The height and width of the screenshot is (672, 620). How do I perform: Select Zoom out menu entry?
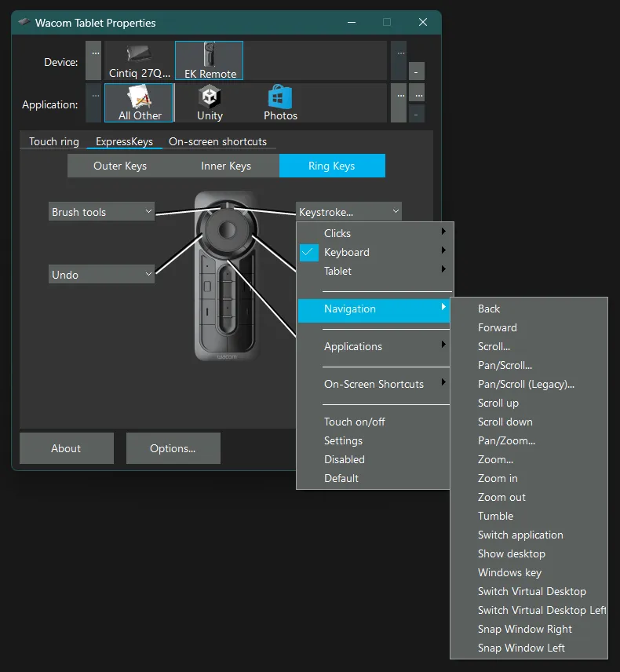[529, 497]
